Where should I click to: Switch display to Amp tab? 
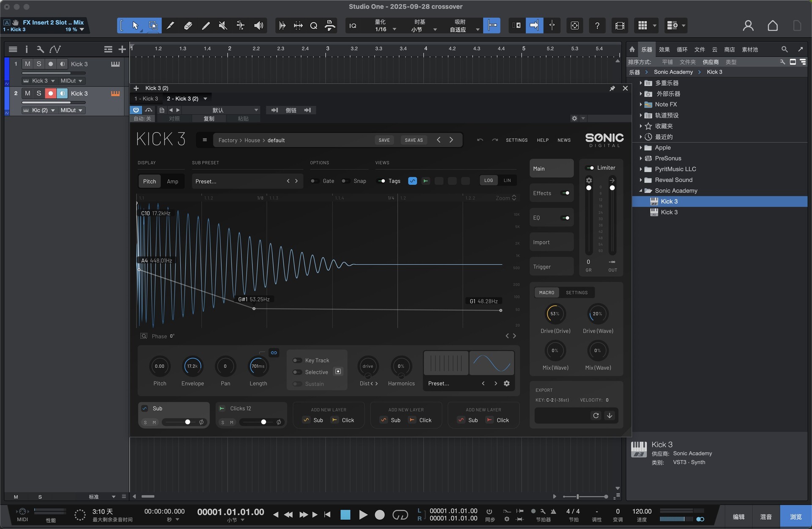(x=172, y=181)
